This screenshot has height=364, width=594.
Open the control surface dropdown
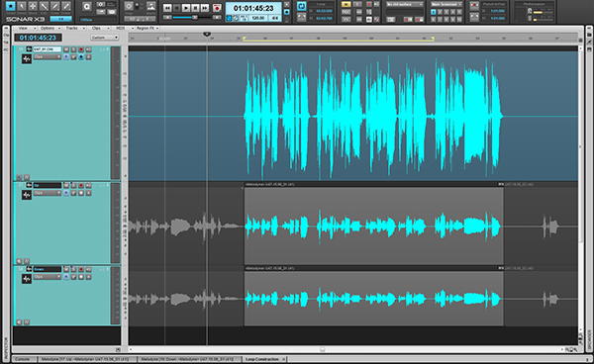[x=405, y=4]
